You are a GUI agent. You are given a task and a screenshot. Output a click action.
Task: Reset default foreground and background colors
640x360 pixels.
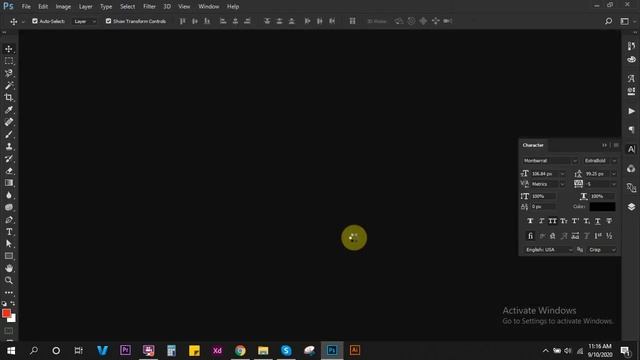4,304
